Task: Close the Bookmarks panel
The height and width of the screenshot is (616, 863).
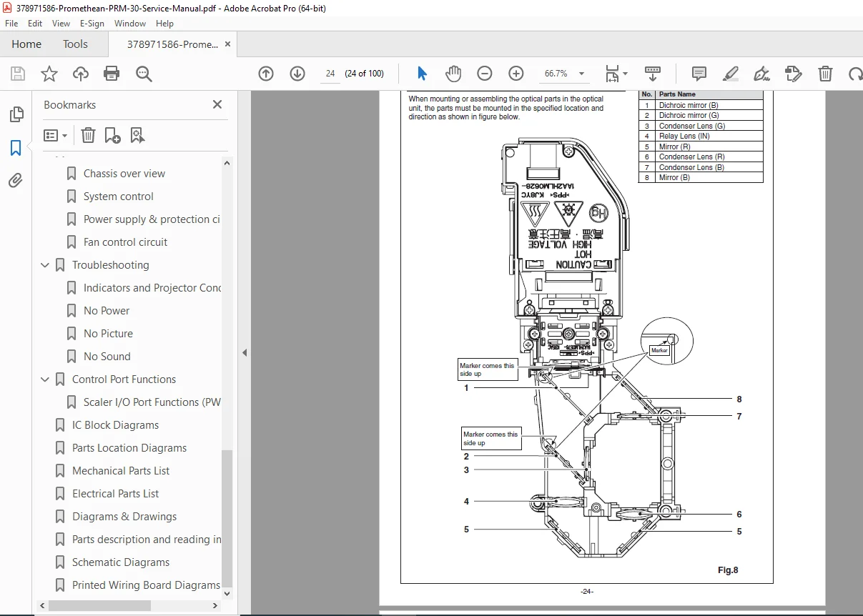Action: (x=217, y=104)
